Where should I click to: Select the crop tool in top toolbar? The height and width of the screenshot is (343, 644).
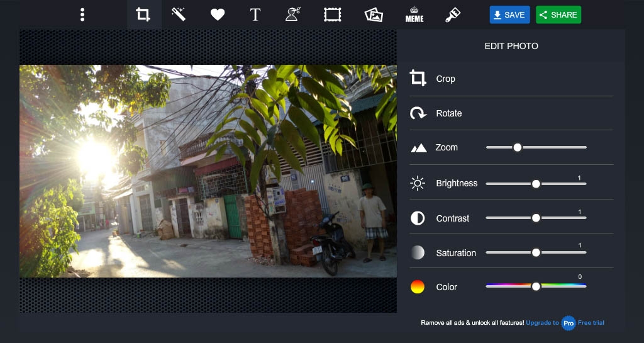[143, 14]
